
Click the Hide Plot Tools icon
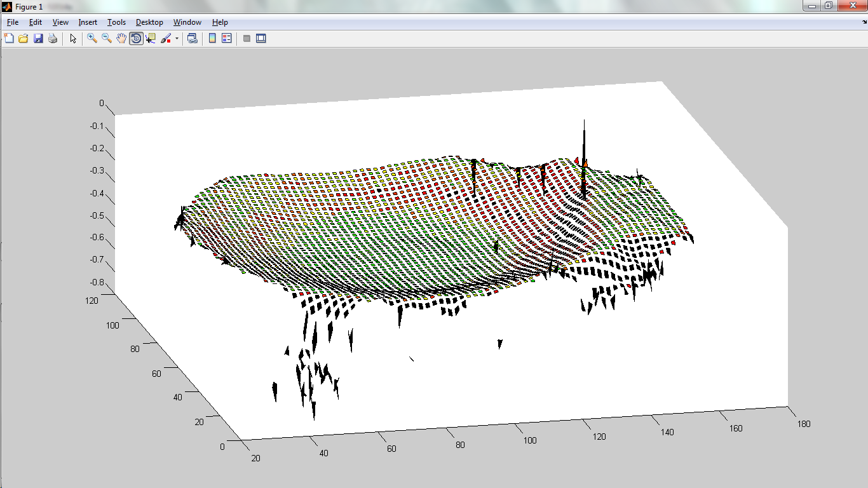click(247, 39)
